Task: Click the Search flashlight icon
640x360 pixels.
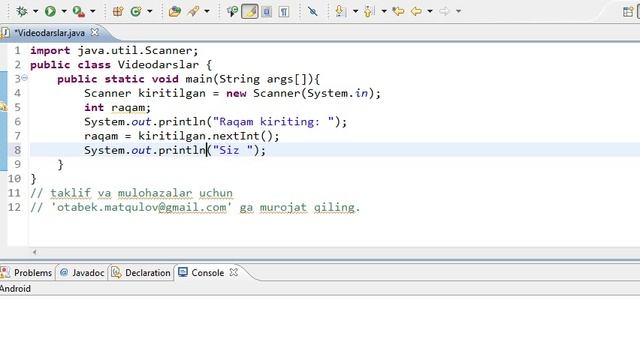Action: pyautogui.click(x=193, y=11)
